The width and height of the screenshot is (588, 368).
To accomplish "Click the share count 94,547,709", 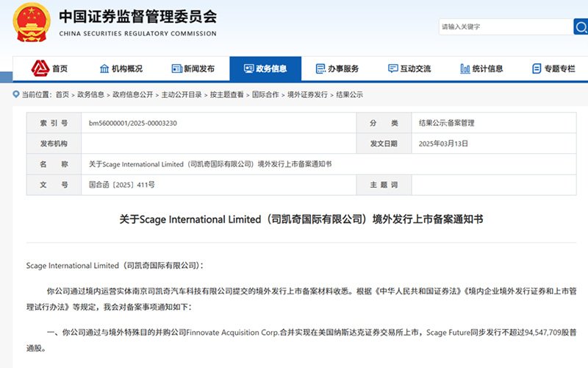I will point(542,333).
